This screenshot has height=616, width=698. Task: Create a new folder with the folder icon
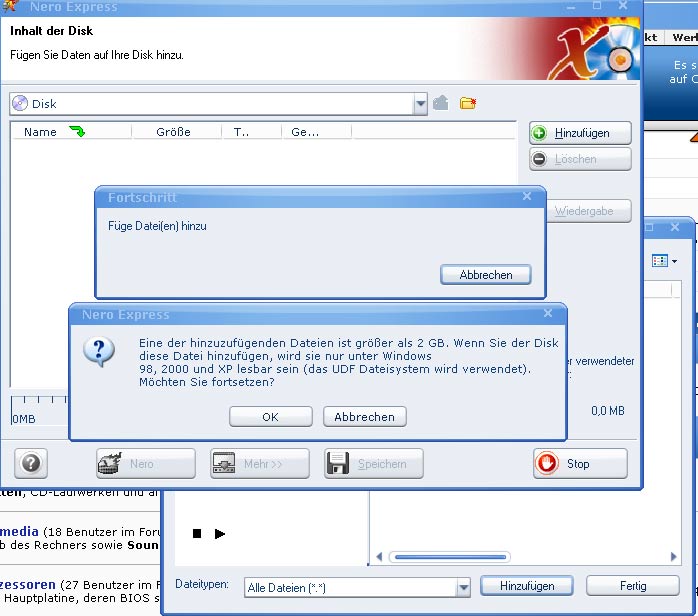tap(467, 103)
